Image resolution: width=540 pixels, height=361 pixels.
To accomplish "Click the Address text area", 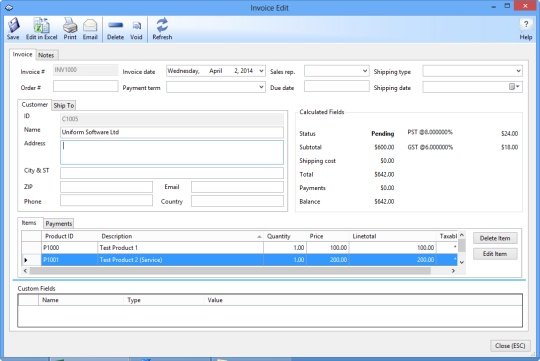I will tap(172, 152).
